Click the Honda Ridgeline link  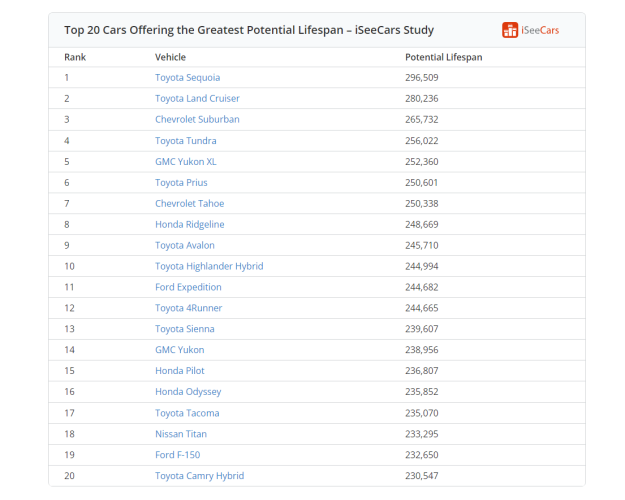coord(190,224)
